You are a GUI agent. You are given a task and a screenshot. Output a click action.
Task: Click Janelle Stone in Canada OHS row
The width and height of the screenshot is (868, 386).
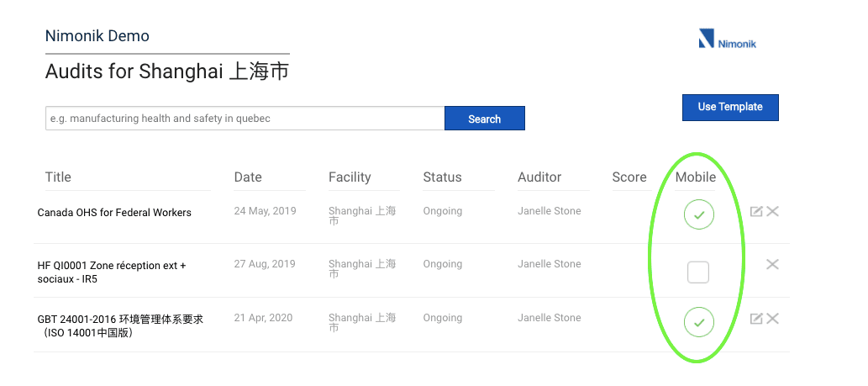pyautogui.click(x=550, y=211)
